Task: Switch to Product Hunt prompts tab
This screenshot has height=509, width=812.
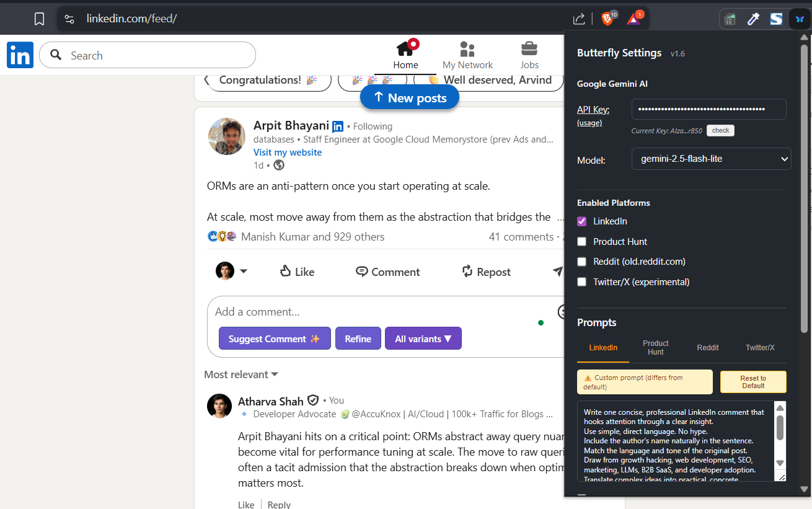Action: [x=655, y=348]
